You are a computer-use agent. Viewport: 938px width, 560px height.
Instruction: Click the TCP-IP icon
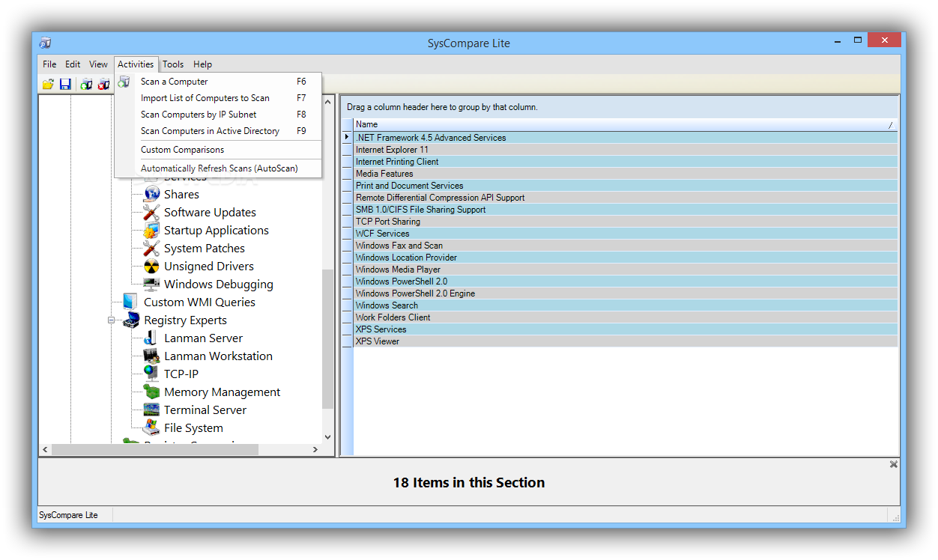click(152, 374)
